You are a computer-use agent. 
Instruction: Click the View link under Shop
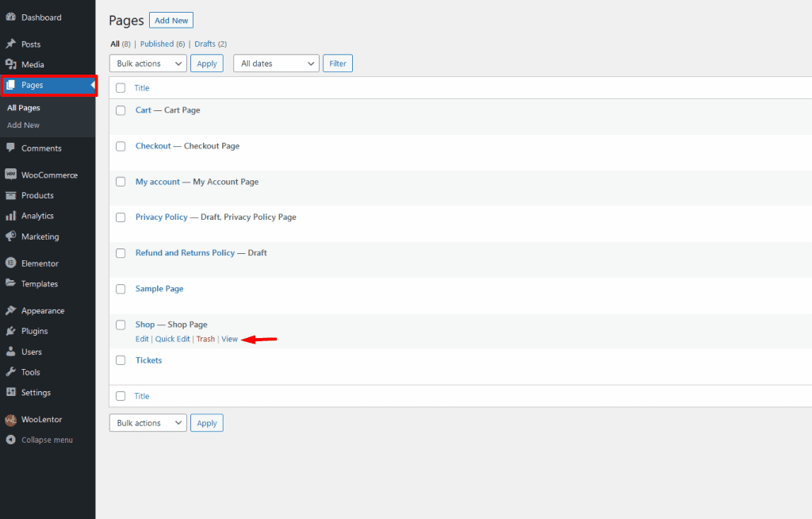(x=229, y=340)
